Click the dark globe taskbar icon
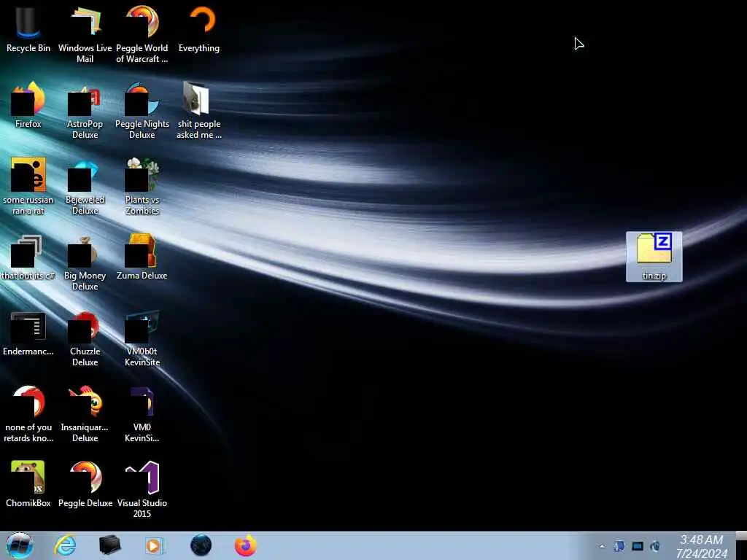Image resolution: width=747 pixels, height=560 pixels. coord(201,545)
